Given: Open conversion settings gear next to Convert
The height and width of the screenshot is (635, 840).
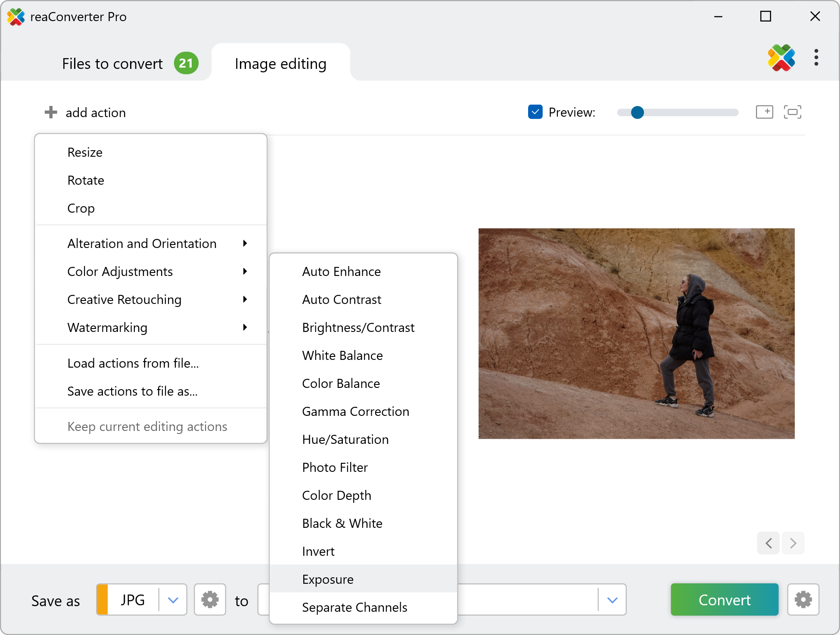Looking at the screenshot, I should tap(803, 599).
